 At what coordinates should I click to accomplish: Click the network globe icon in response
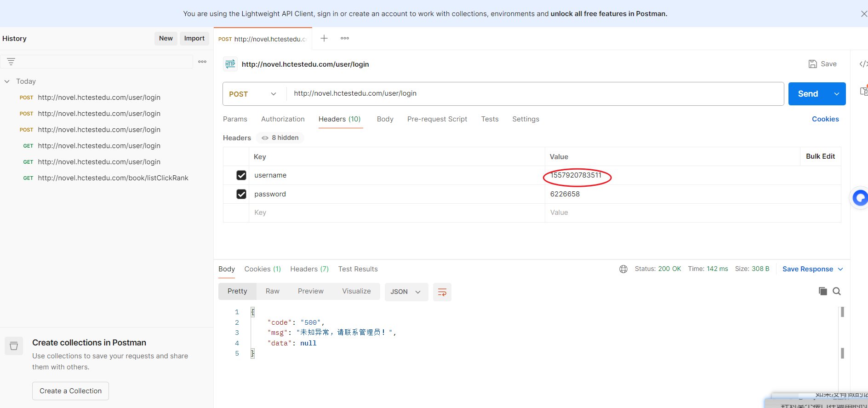click(x=623, y=269)
